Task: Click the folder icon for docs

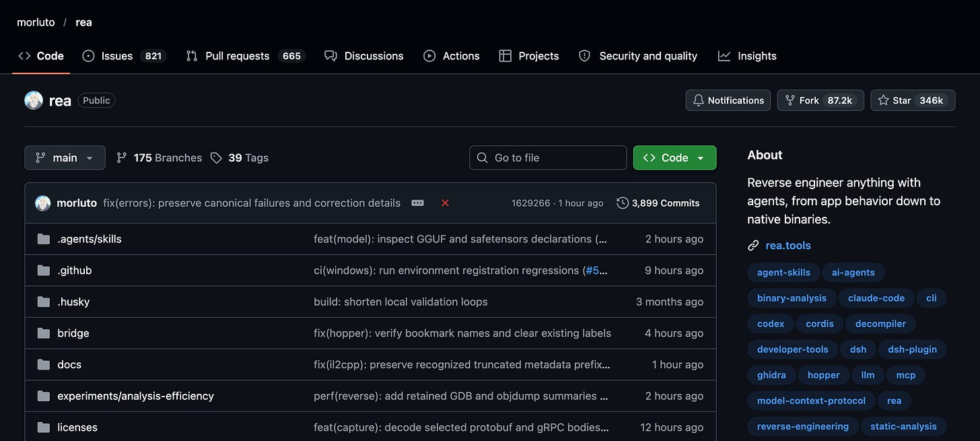Action: (x=44, y=364)
